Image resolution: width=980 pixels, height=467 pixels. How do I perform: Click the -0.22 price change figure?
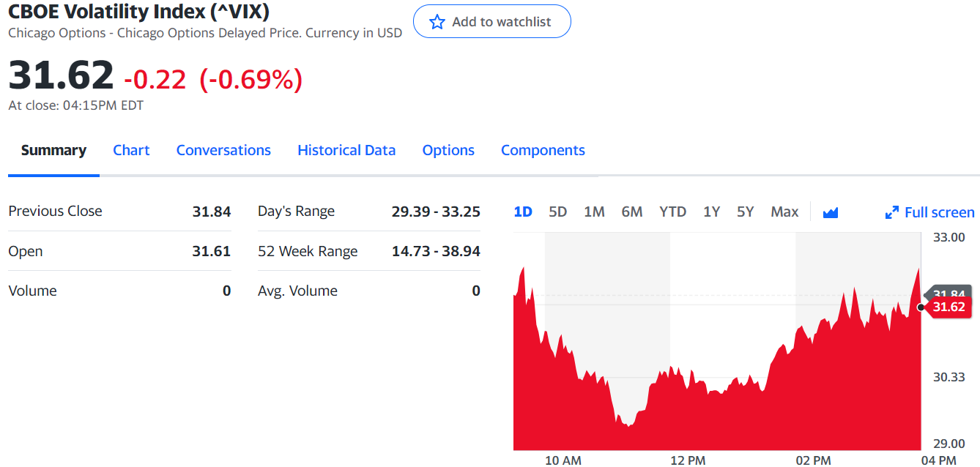(x=155, y=79)
